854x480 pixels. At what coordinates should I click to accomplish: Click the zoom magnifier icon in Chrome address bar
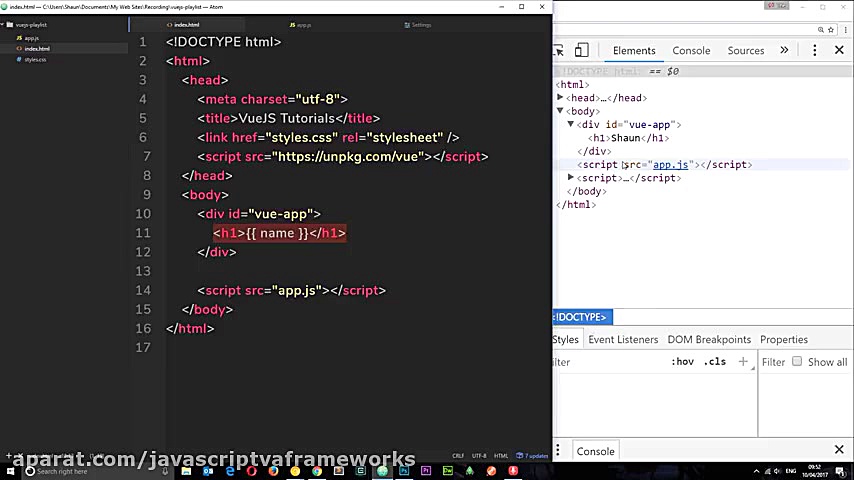(x=820, y=30)
